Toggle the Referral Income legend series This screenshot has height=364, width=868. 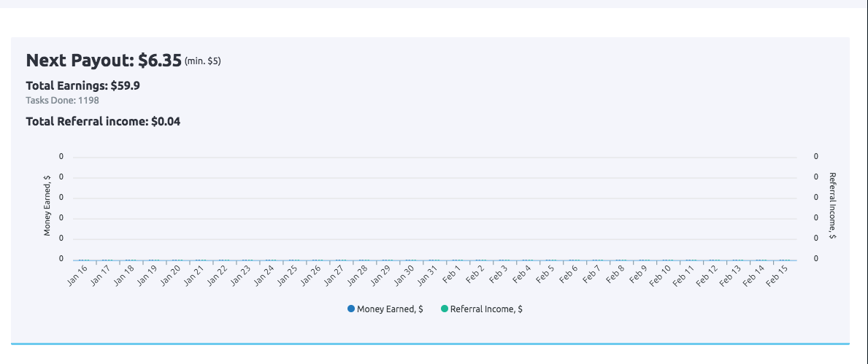click(x=485, y=309)
